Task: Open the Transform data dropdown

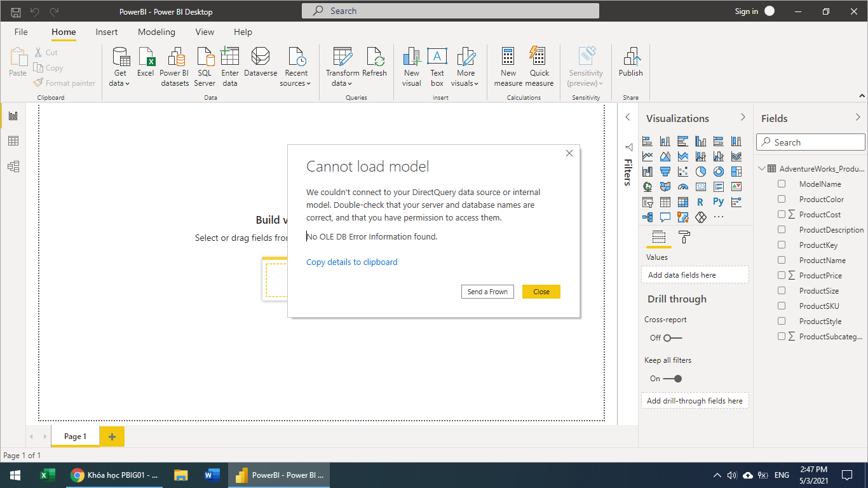Action: (x=342, y=67)
